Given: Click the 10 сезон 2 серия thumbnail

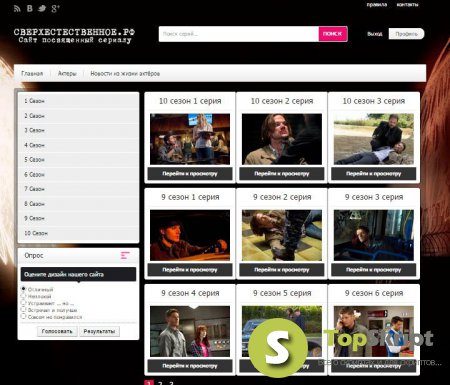Looking at the screenshot, I should (x=282, y=139).
